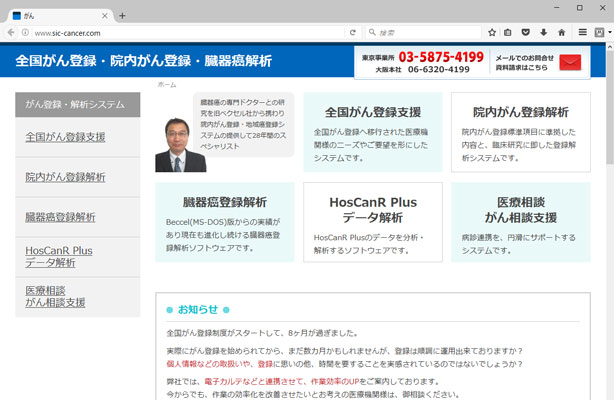Open HosCanR Plus データ解析 in the sidebar
614x400 pixels.
click(59, 257)
